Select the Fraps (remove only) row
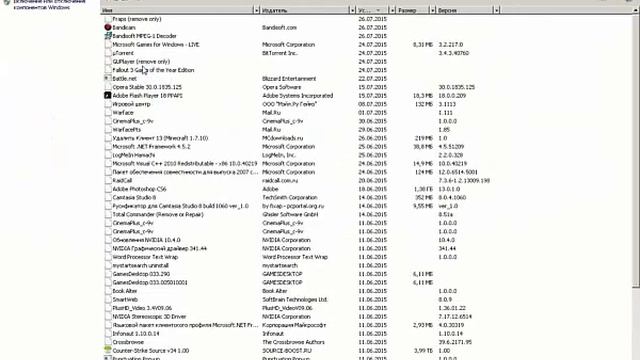This screenshot has height=360, width=640. (x=137, y=19)
